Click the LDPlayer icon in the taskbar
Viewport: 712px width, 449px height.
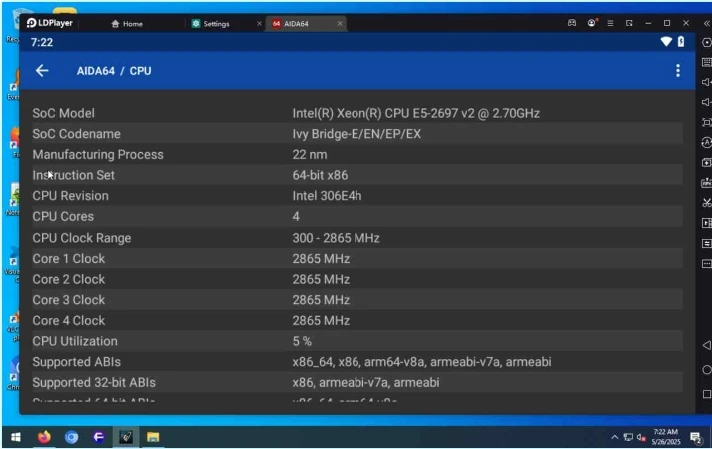[x=126, y=437]
